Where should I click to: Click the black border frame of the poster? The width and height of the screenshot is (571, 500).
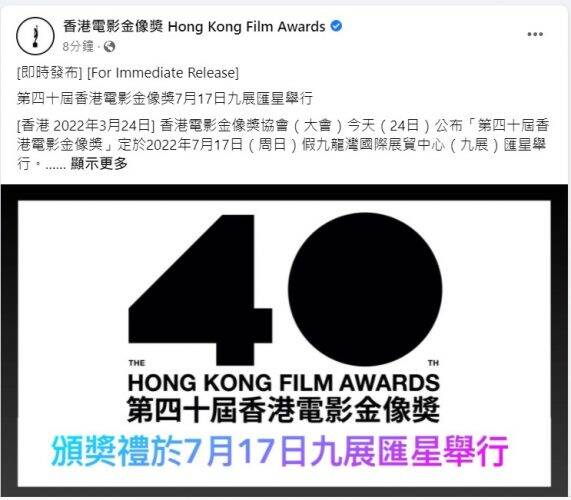point(284,192)
